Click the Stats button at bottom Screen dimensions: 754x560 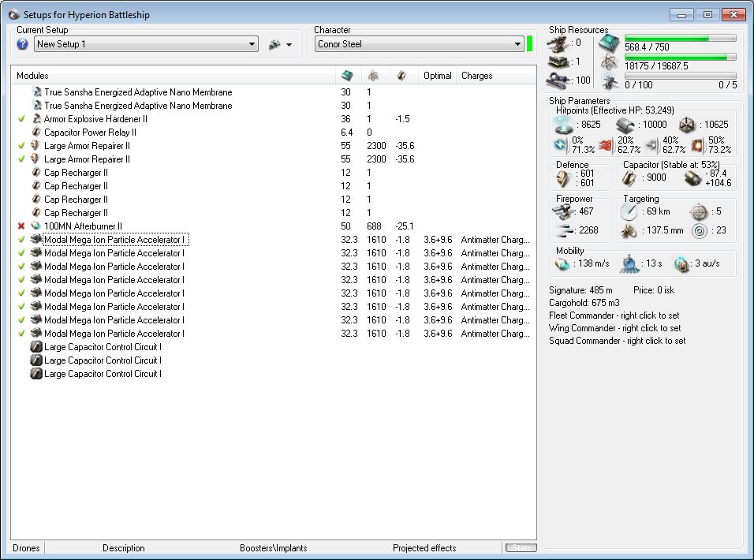point(521,548)
